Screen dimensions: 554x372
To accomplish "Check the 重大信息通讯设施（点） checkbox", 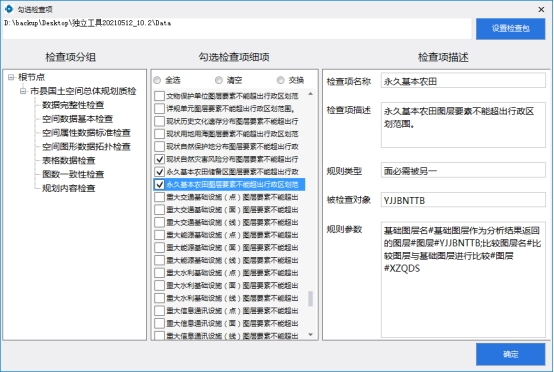I will click(160, 311).
